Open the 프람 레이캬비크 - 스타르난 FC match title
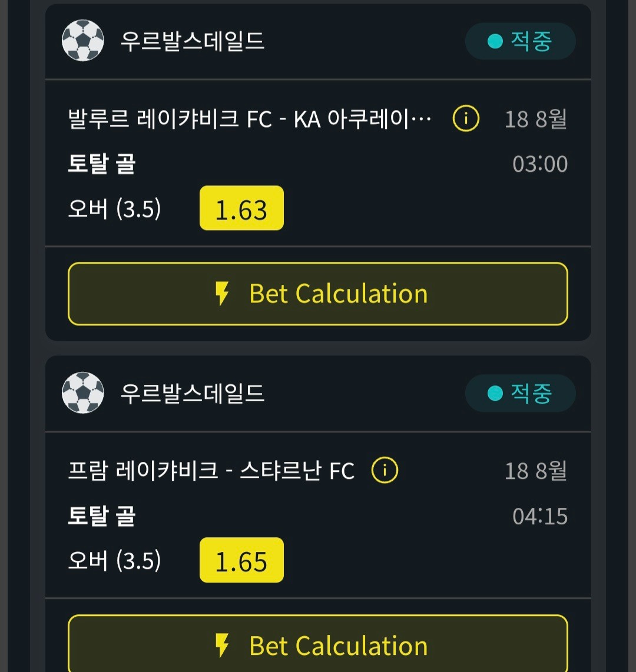This screenshot has width=636, height=672. coord(211,471)
